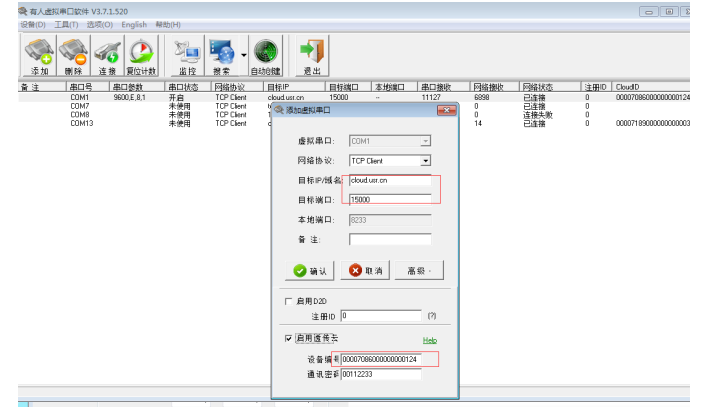Click the 复位计数 reset counter icon
This screenshot has width=701, height=407.
pyautogui.click(x=141, y=56)
